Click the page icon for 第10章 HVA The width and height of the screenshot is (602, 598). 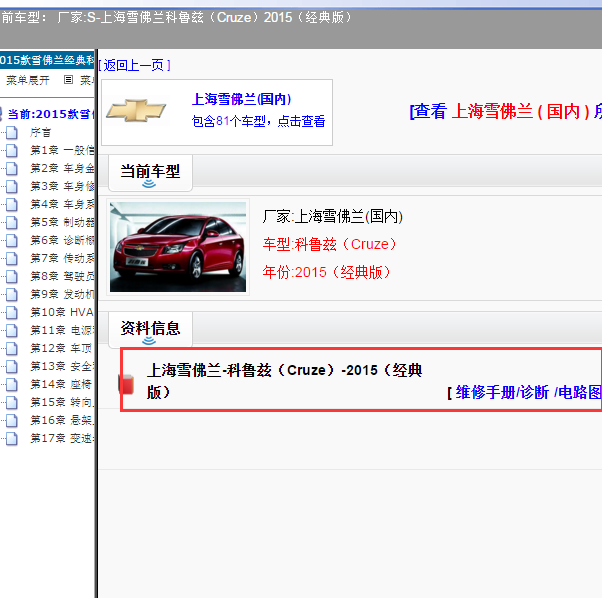(12, 312)
